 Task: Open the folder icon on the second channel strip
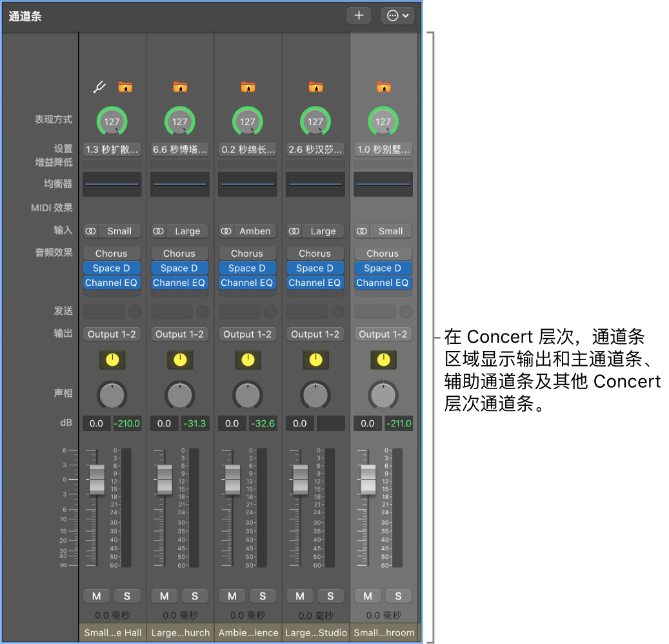coord(179,86)
